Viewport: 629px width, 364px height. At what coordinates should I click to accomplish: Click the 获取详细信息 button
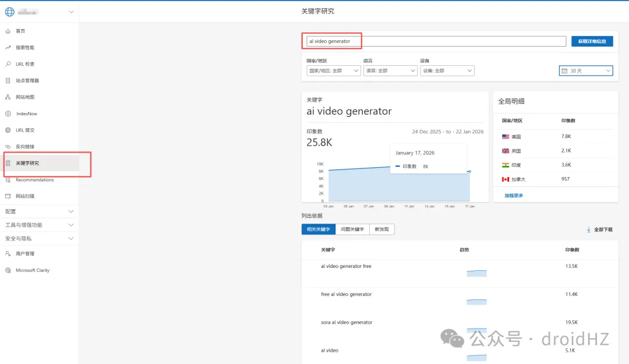coord(592,41)
